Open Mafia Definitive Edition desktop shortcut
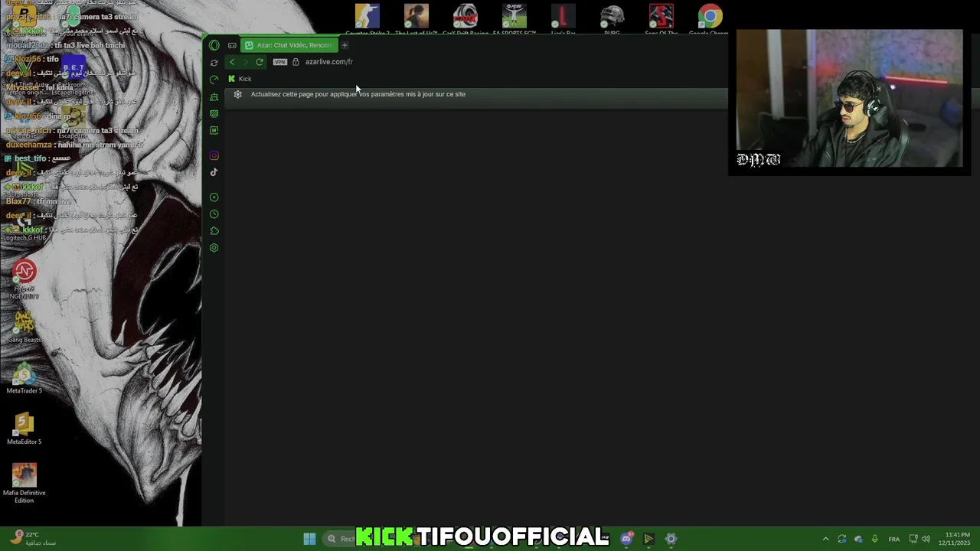The width and height of the screenshot is (980, 551). click(x=24, y=484)
